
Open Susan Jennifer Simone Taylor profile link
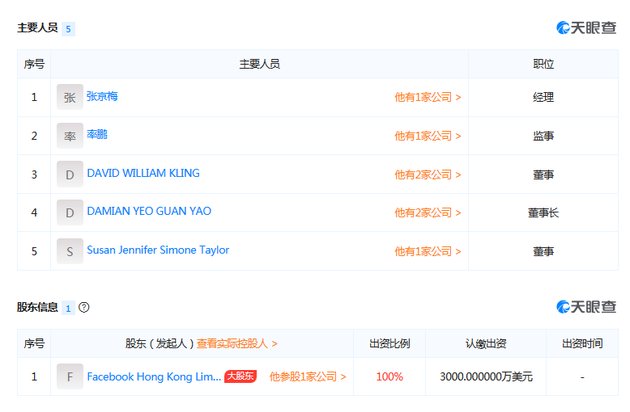[158, 250]
